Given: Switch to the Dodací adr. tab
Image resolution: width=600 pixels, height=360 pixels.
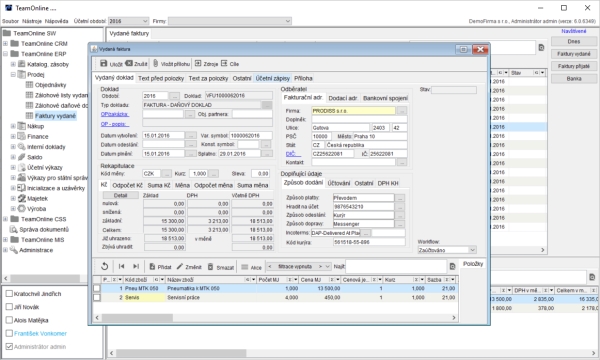Looking at the screenshot, I should coord(343,98).
